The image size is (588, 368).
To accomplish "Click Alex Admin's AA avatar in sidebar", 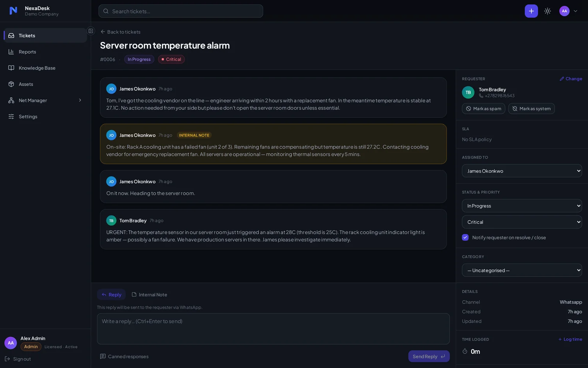I will 11,343.
